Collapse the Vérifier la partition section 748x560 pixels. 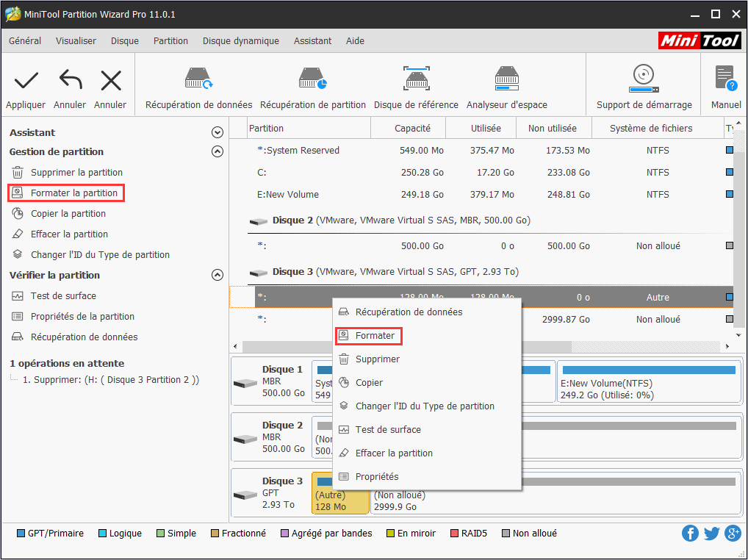[x=217, y=276]
